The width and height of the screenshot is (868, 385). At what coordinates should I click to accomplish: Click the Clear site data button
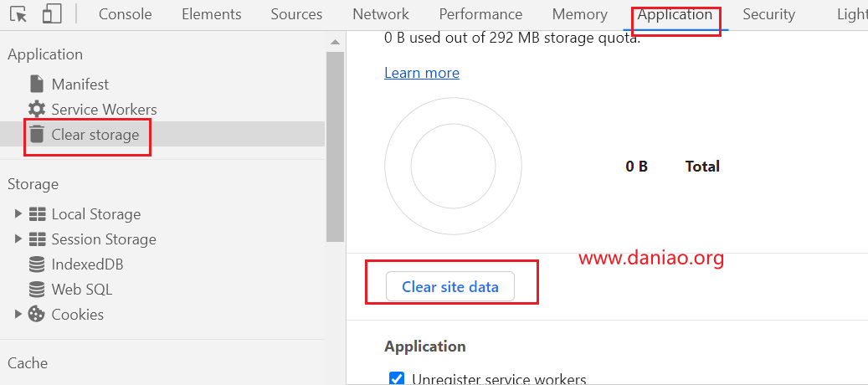point(450,286)
